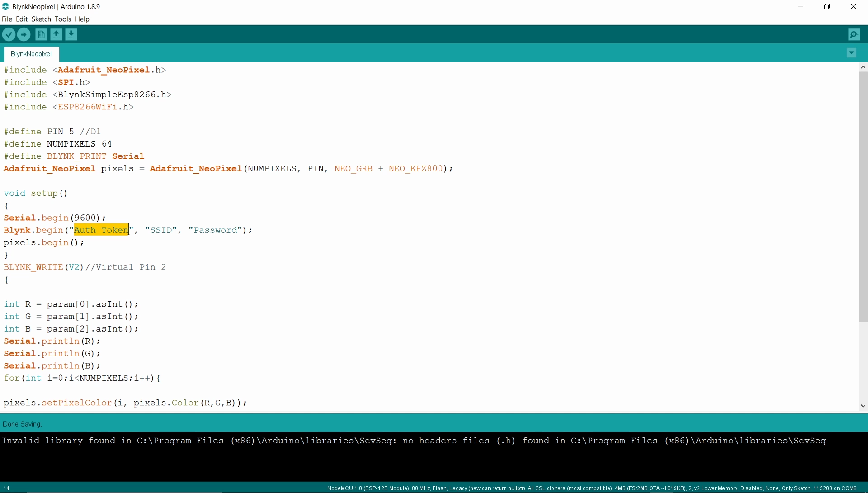Click inside the "SSID" string in code
The width and height of the screenshot is (868, 493).
[161, 230]
